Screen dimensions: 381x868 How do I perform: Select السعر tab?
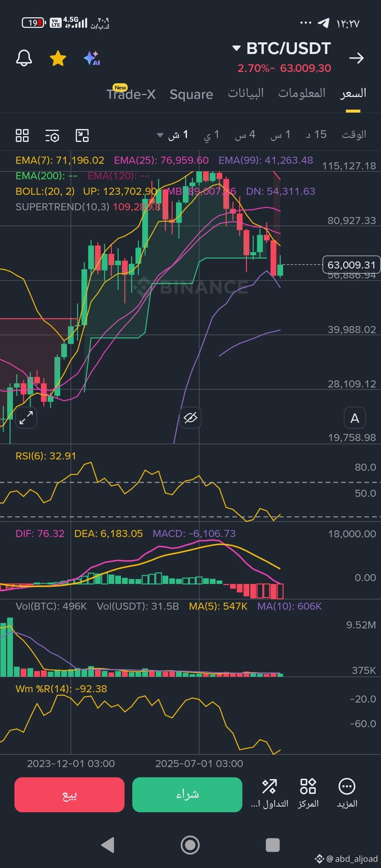coord(353,93)
